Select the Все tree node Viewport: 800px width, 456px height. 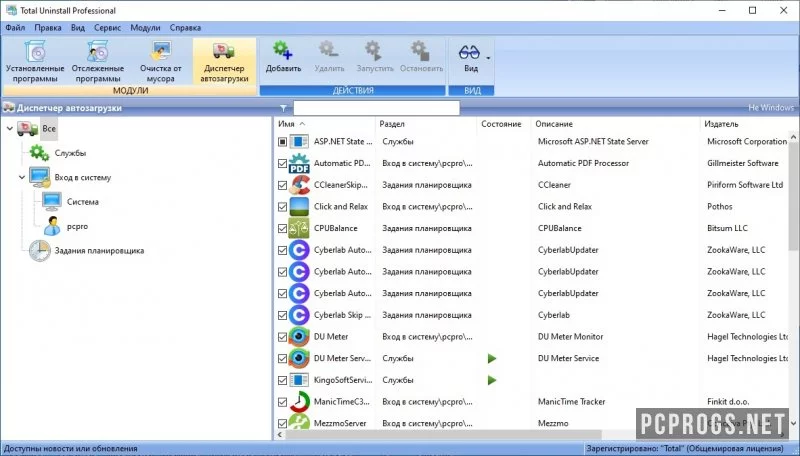[x=49, y=129]
